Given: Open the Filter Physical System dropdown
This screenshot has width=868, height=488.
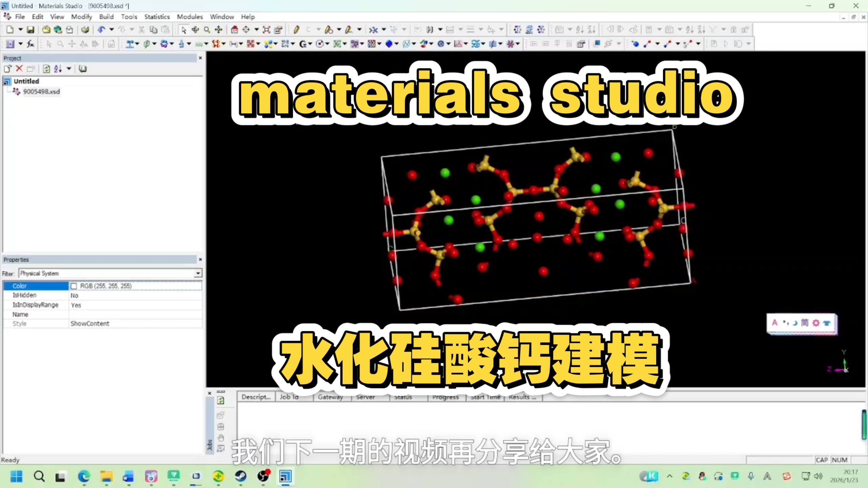Looking at the screenshot, I should (198, 273).
